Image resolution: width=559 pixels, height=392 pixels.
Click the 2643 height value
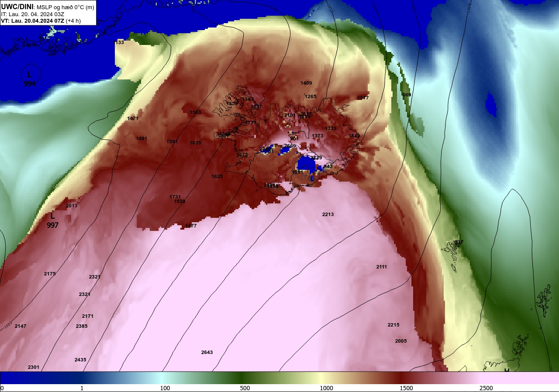click(x=207, y=352)
